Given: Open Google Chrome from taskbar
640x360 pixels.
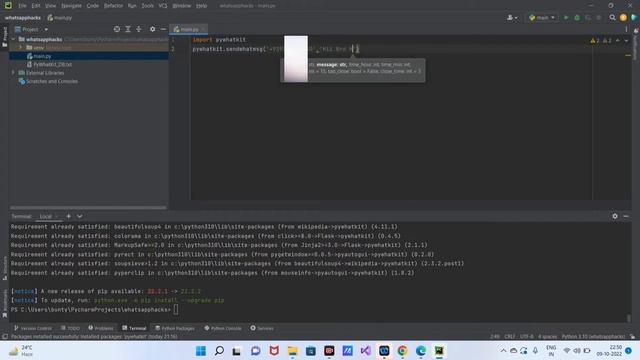Looking at the screenshot, I should click(402, 351).
